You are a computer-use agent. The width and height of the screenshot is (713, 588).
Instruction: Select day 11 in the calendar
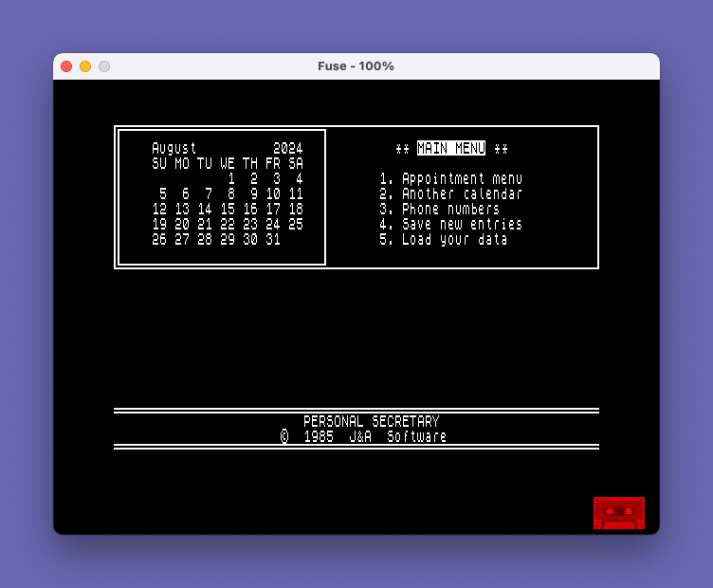pos(296,194)
